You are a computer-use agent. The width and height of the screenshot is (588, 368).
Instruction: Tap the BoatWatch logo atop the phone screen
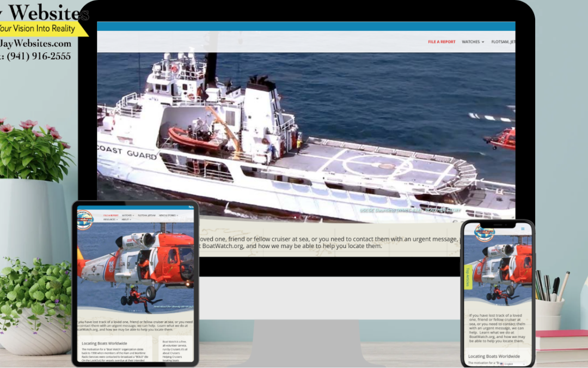[x=485, y=233]
